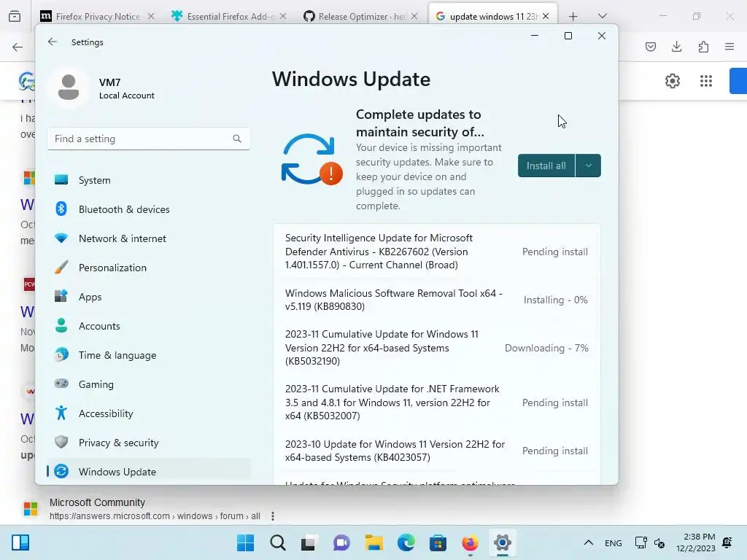Open Bluetooth & devices settings
This screenshot has height=560, width=747.
(x=149, y=209)
